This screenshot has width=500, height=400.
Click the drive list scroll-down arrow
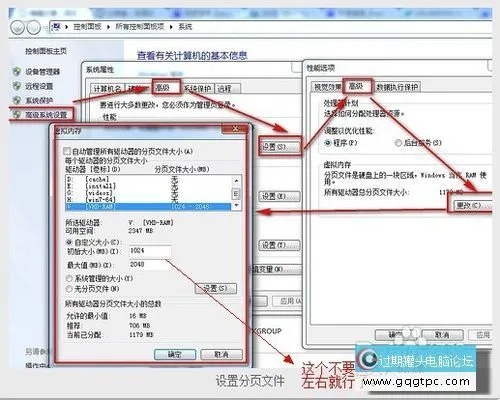(x=236, y=206)
